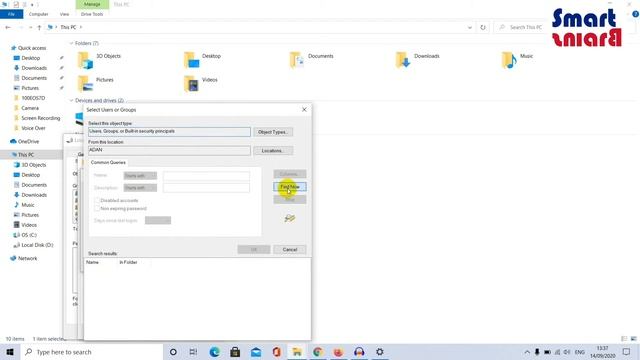The height and width of the screenshot is (360, 640).
Task: Open the Documents folder in main pane
Action: click(x=311, y=60)
